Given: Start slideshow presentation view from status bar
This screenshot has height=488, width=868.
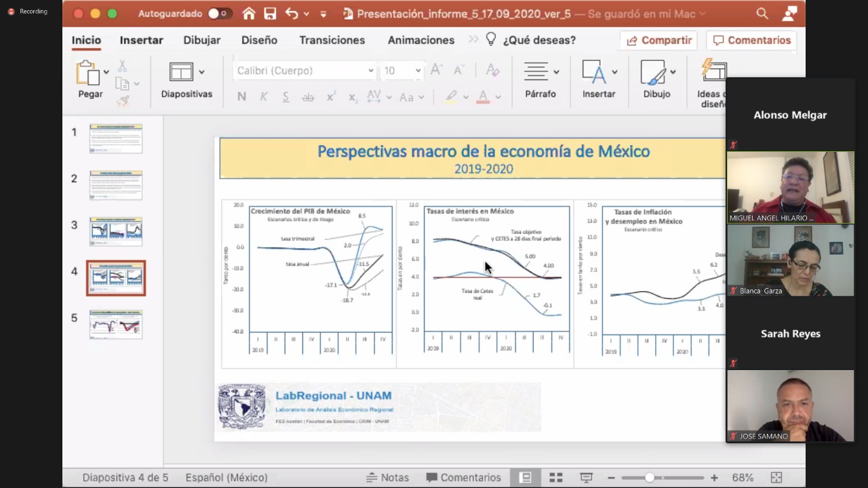Looking at the screenshot, I should pos(587,478).
